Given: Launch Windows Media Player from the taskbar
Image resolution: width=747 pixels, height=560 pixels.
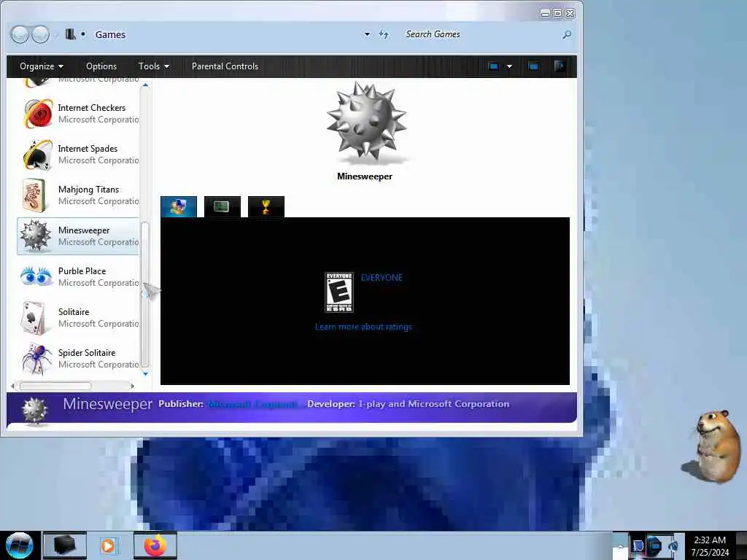Looking at the screenshot, I should 108,545.
